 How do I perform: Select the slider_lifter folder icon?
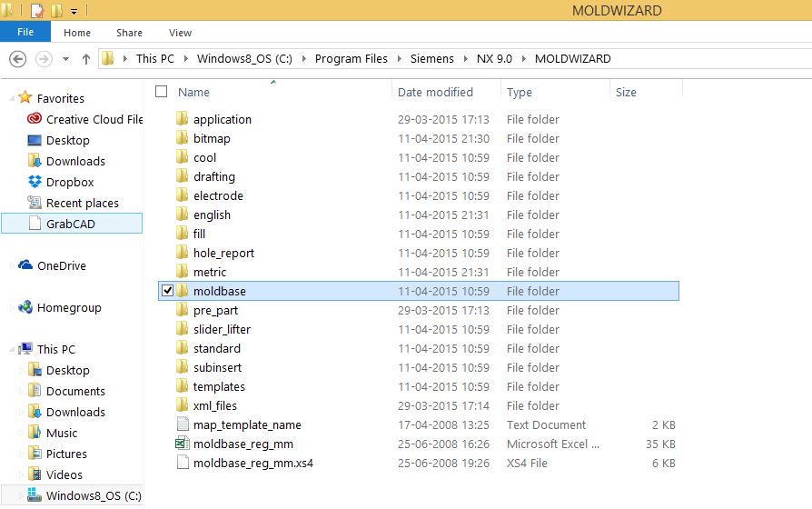(183, 329)
